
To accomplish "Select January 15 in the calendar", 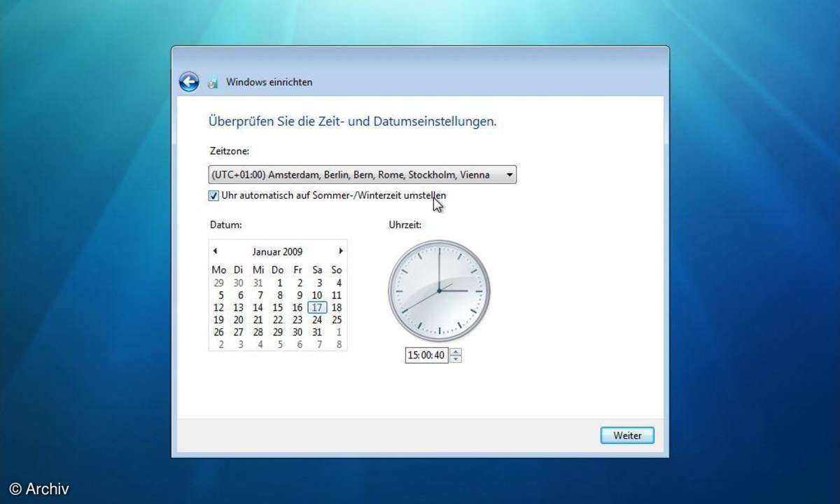I will [277, 307].
